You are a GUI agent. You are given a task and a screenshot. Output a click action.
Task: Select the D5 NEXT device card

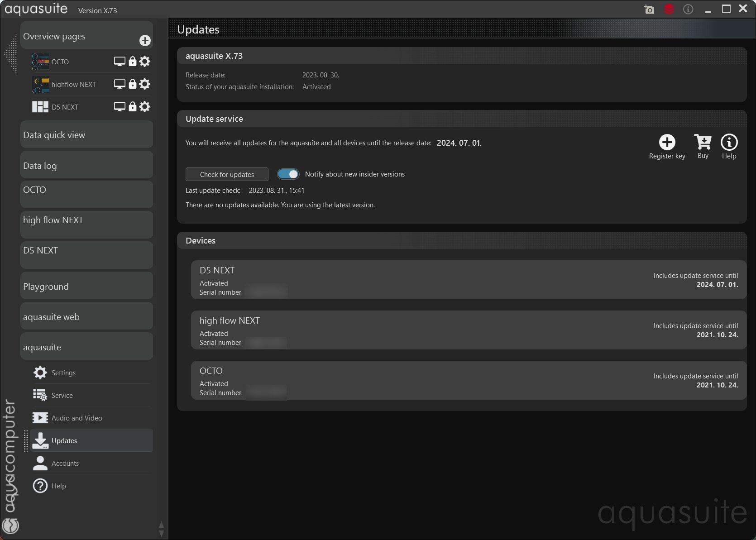pyautogui.click(x=469, y=279)
